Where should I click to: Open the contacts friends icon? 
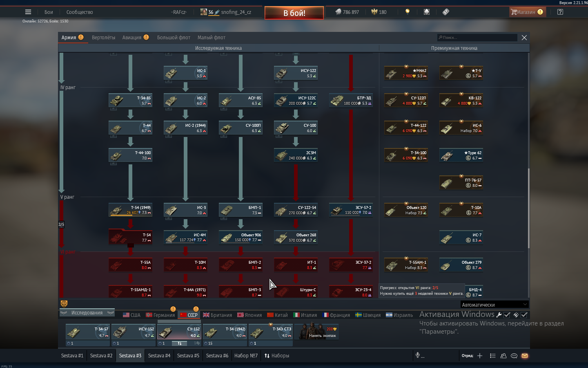pyautogui.click(x=503, y=356)
